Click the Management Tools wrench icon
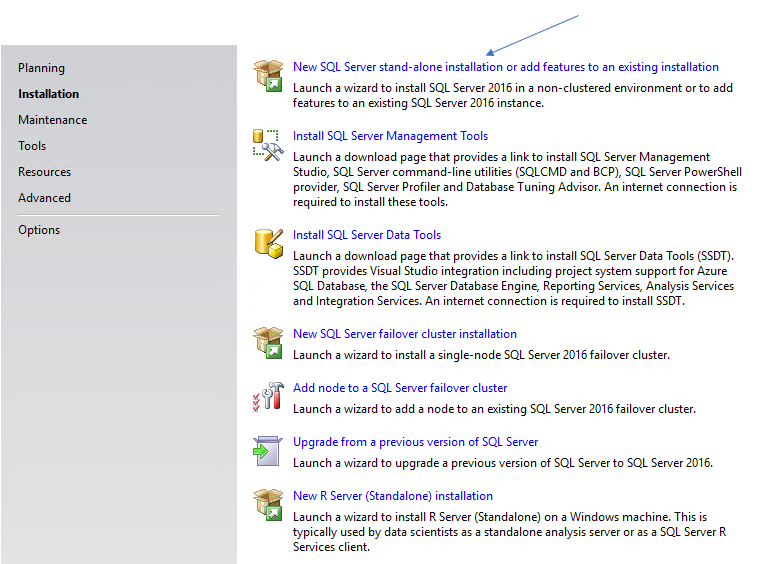768x564 pixels. tap(269, 144)
